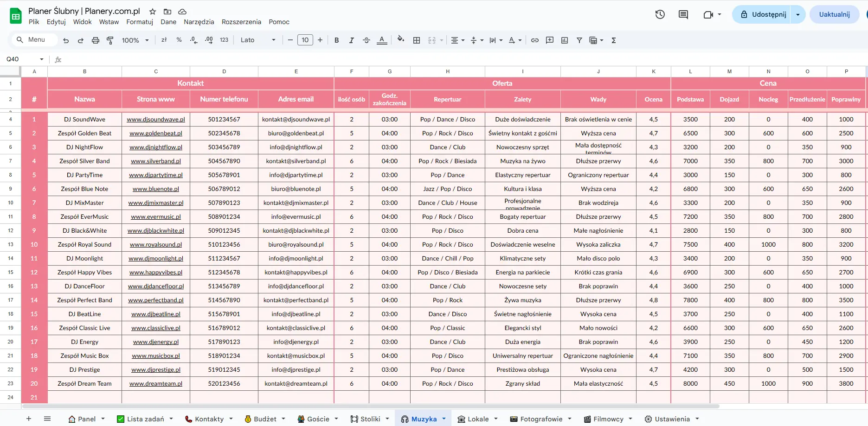Activate the paint format tool

pyautogui.click(x=110, y=40)
